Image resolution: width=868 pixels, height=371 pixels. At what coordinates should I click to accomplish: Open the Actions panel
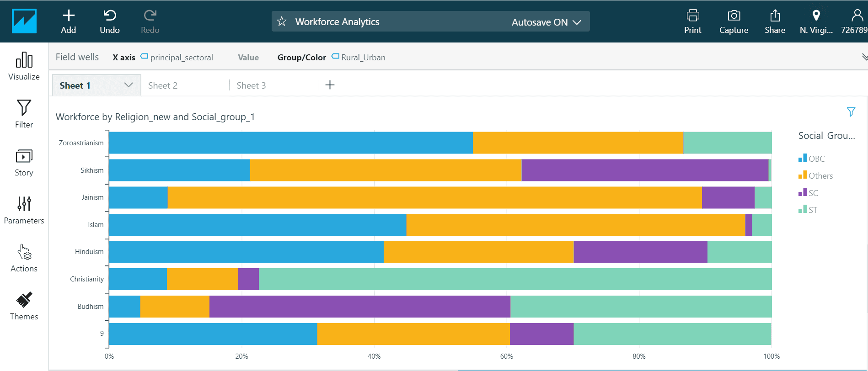point(24,259)
